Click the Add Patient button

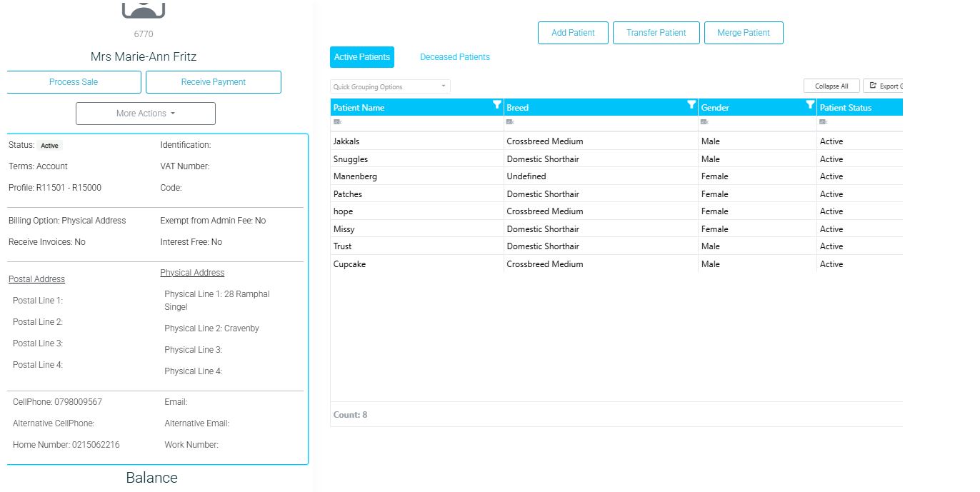click(x=573, y=33)
